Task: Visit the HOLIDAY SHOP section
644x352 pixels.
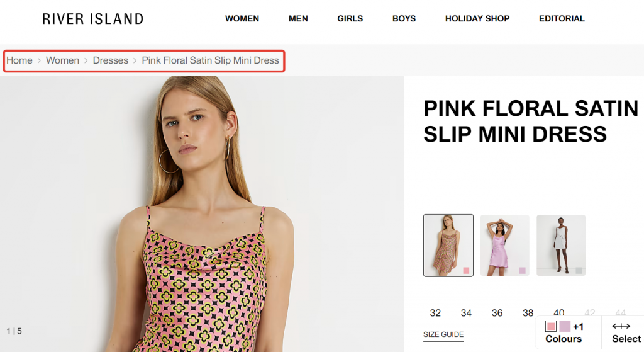Action: (x=477, y=19)
